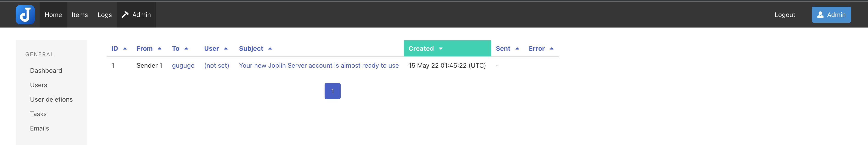Click the Joplin logo icon
Image resolution: width=868 pixels, height=150 pixels.
click(25, 15)
